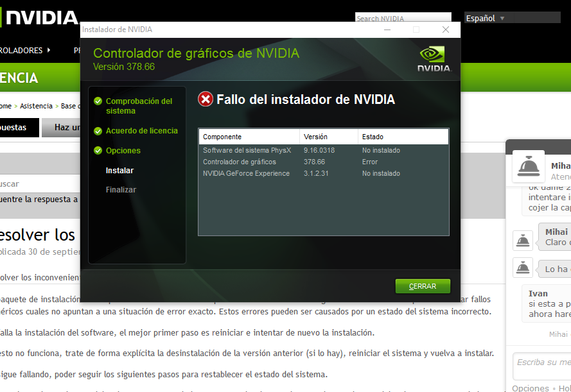Click the Opciones link below the chat box

531,388
